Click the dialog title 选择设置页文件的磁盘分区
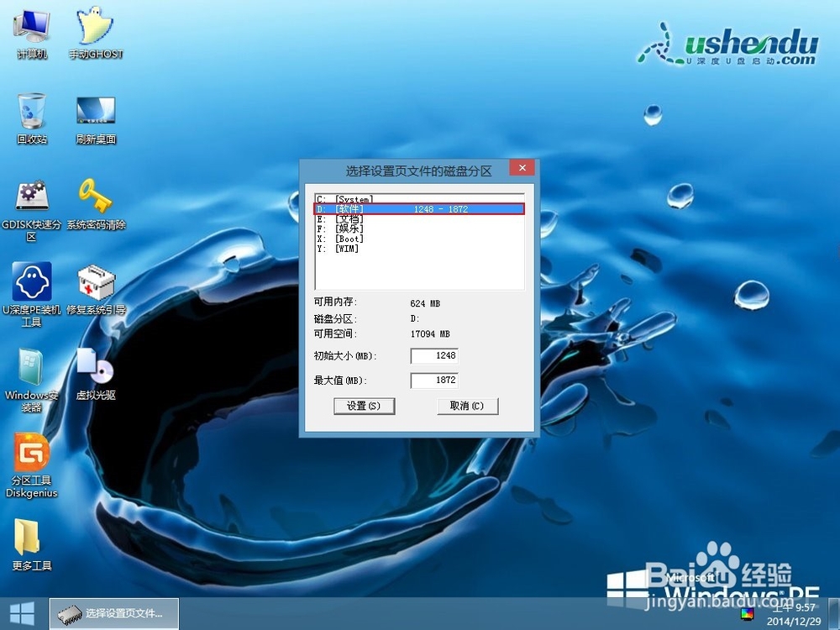The image size is (840, 630). tap(418, 171)
